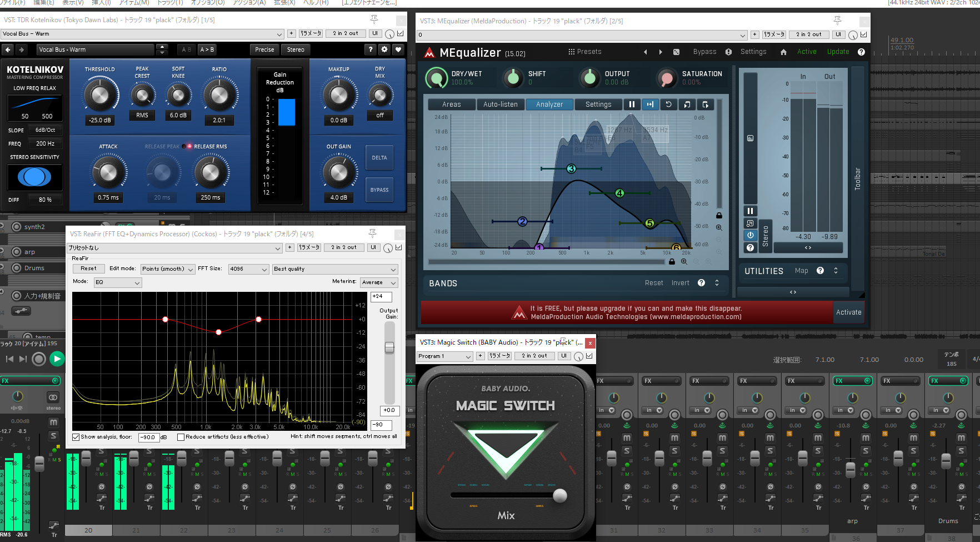Enable Reduce artifacts checkbox in ReaFir

[x=181, y=437]
